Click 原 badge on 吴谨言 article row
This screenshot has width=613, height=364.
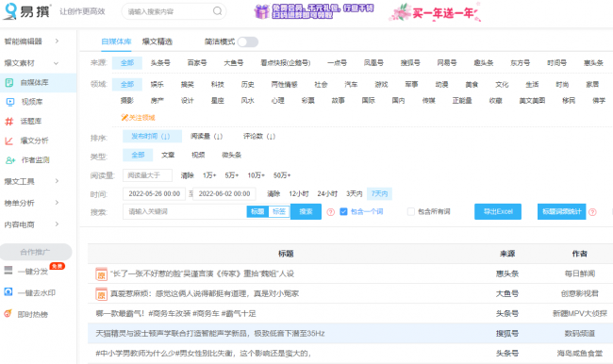tap(101, 274)
